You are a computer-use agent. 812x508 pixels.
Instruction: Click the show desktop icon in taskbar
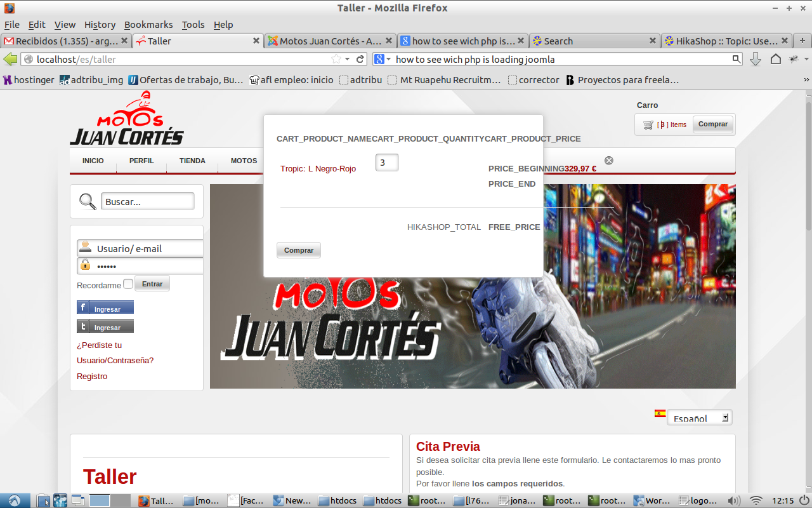(x=77, y=500)
